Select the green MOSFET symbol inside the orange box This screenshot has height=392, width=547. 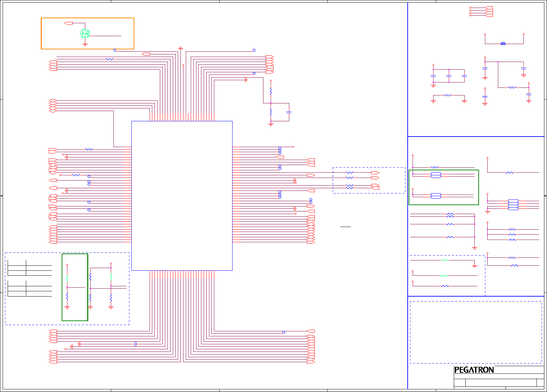85,33
